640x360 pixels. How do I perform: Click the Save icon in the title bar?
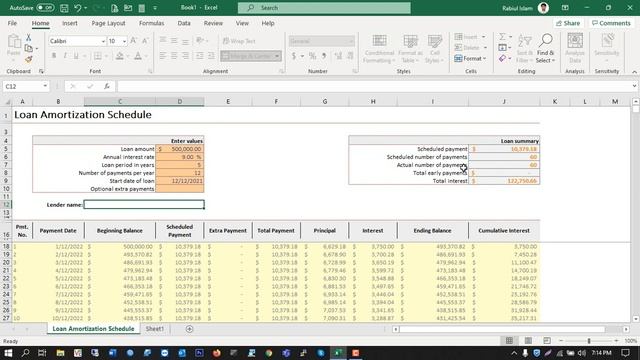(x=64, y=8)
